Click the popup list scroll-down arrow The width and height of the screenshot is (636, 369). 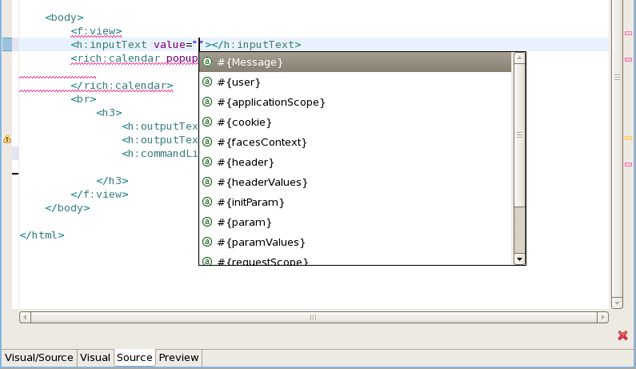519,259
